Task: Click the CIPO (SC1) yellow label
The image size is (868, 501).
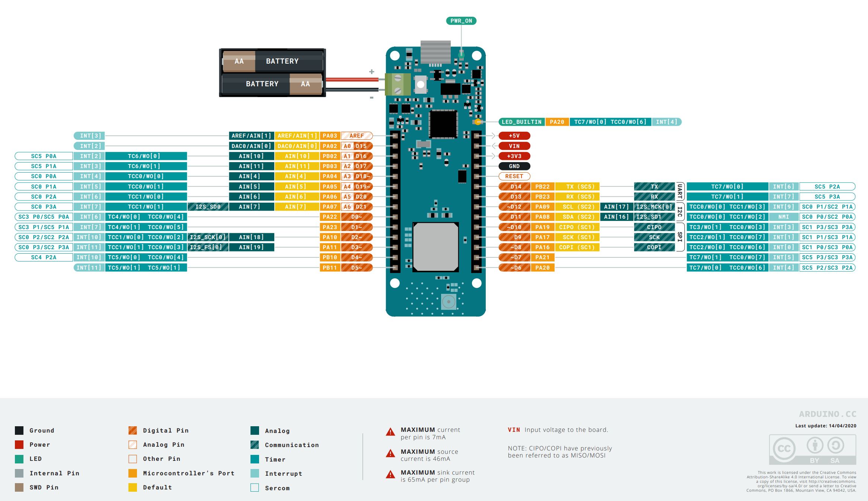Action: click(577, 227)
